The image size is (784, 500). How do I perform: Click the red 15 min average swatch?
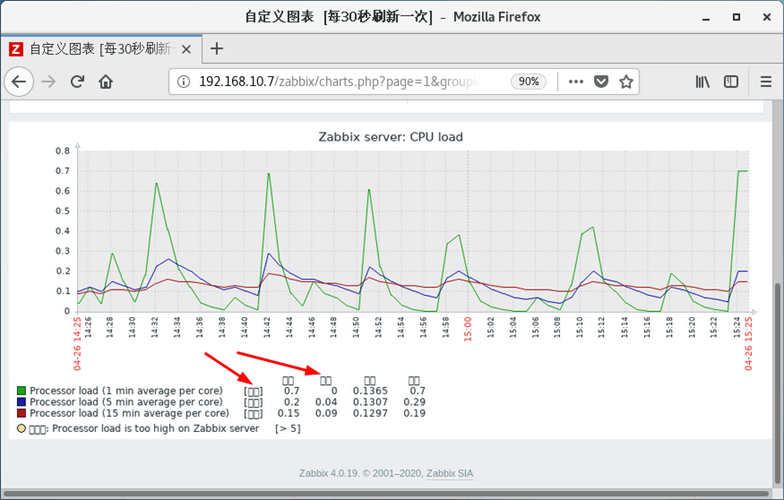tap(22, 413)
